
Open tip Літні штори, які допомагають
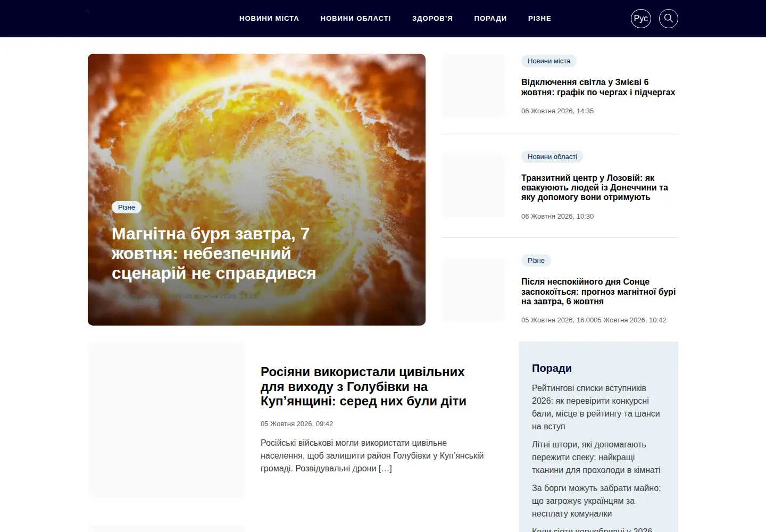596,458
